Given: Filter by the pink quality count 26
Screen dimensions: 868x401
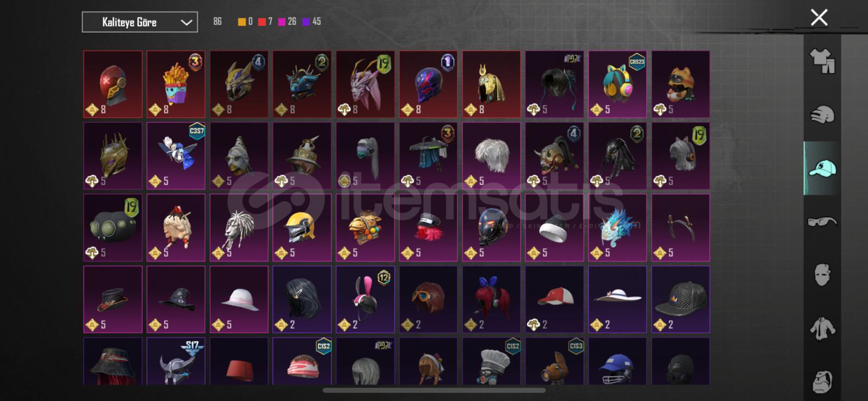Looking at the screenshot, I should (x=287, y=22).
